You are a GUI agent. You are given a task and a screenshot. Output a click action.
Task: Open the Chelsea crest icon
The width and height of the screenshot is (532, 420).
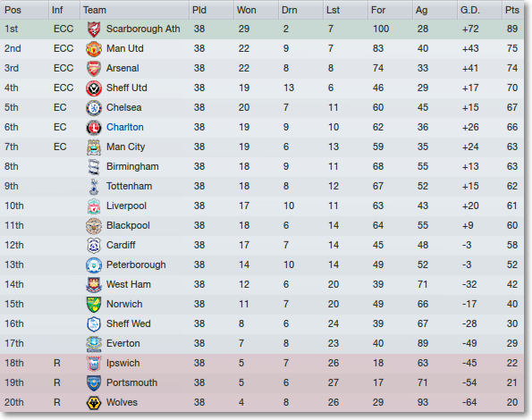(94, 108)
